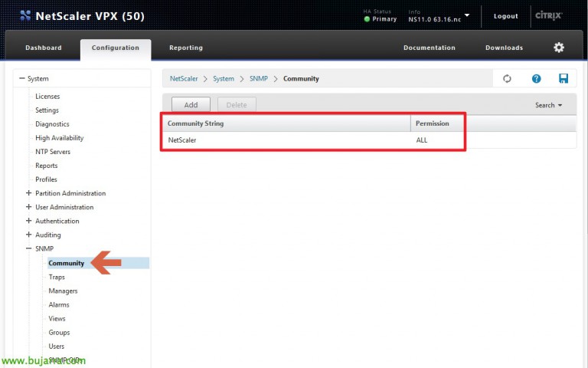Screen dimensions: 588x368
Task: Select Traps under SNMP
Action: pyautogui.click(x=57, y=277)
